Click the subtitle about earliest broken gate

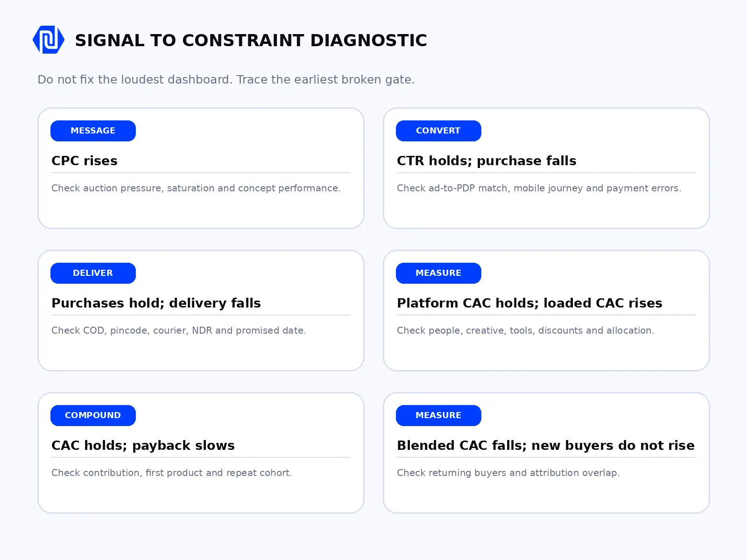coord(226,79)
